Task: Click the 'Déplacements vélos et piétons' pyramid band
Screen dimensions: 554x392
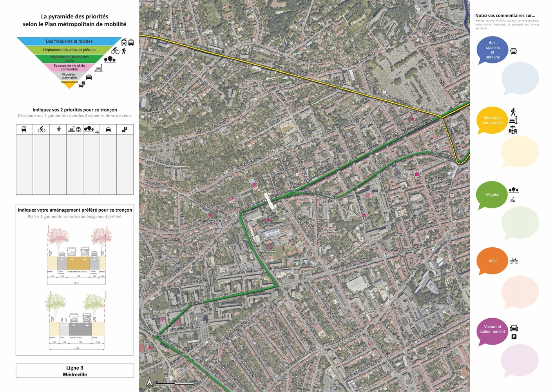Action: pos(69,50)
